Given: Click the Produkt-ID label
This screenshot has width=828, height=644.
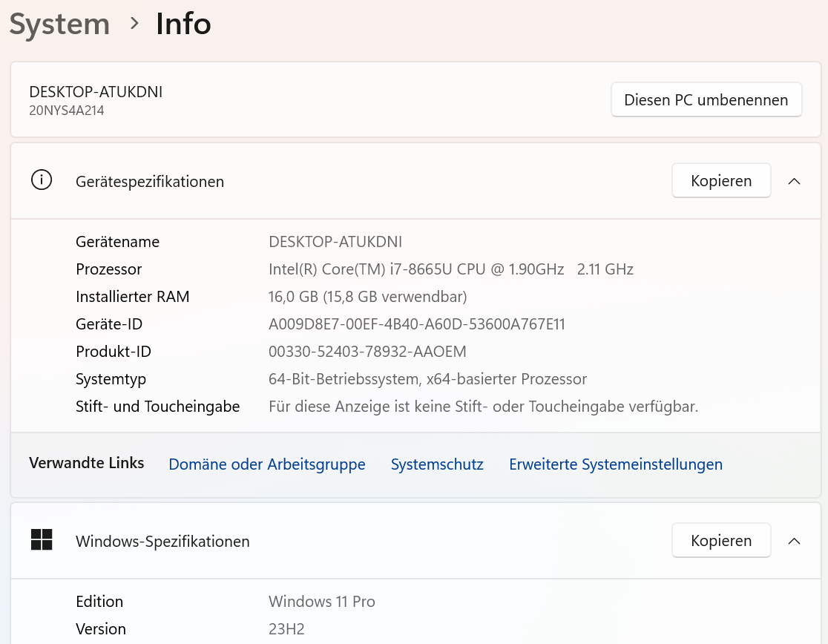Looking at the screenshot, I should click(114, 352).
